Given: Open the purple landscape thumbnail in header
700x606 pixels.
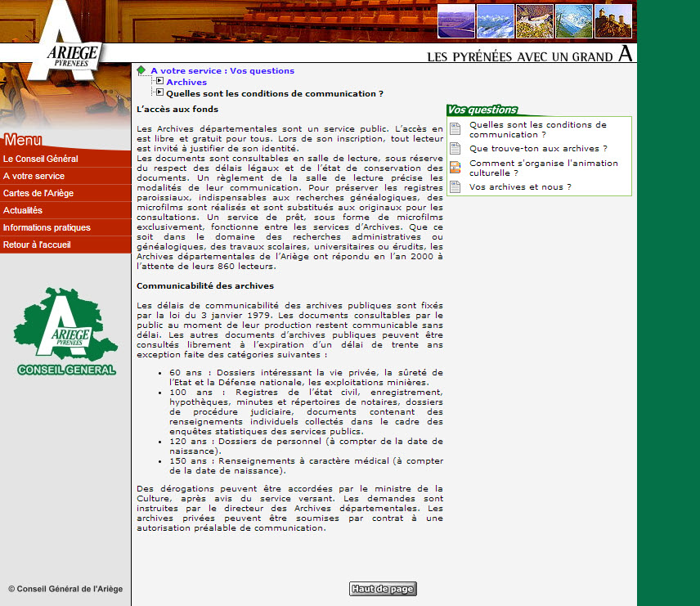Looking at the screenshot, I should point(456,21).
